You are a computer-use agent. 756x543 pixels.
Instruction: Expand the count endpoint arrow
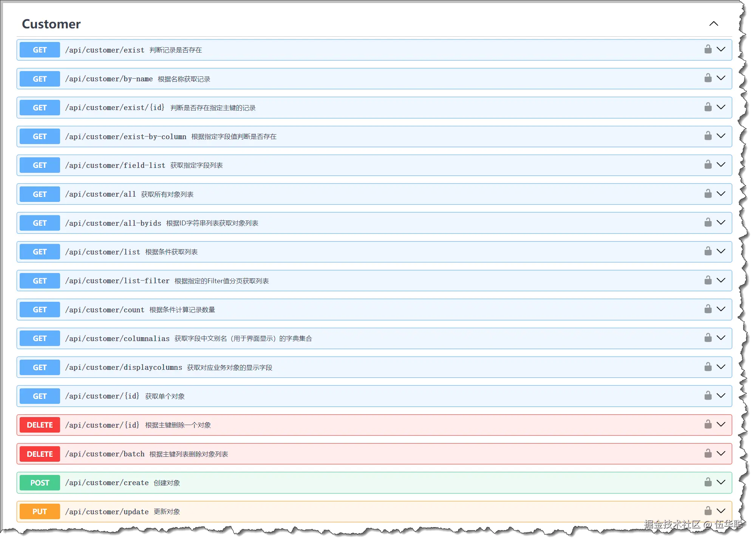721,309
